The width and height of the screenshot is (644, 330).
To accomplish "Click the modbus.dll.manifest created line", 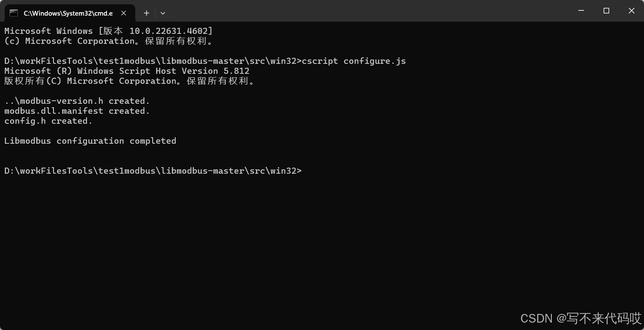I will [x=77, y=111].
